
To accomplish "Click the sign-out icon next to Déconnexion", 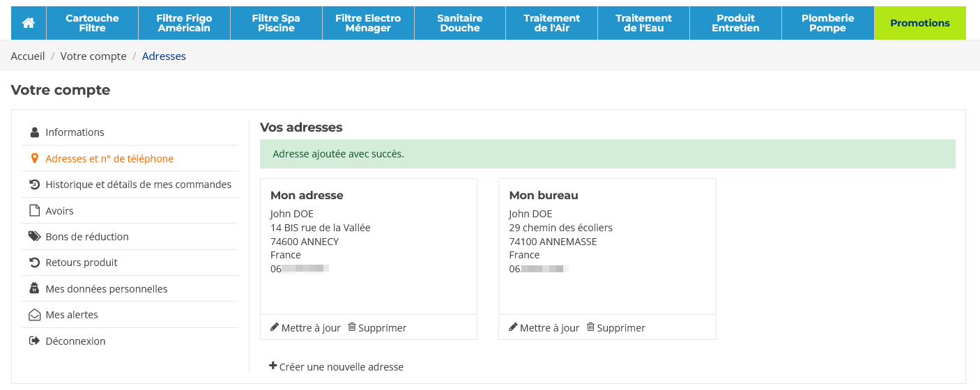I will click(34, 341).
